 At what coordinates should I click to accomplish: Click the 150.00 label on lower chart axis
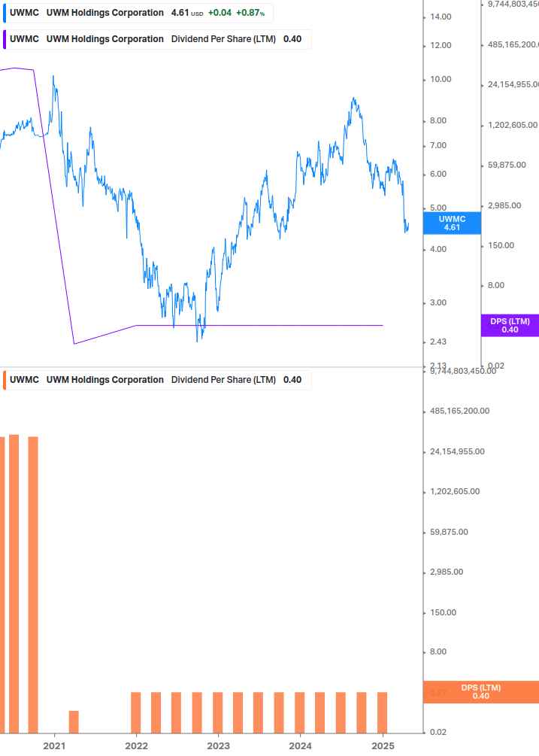click(443, 612)
